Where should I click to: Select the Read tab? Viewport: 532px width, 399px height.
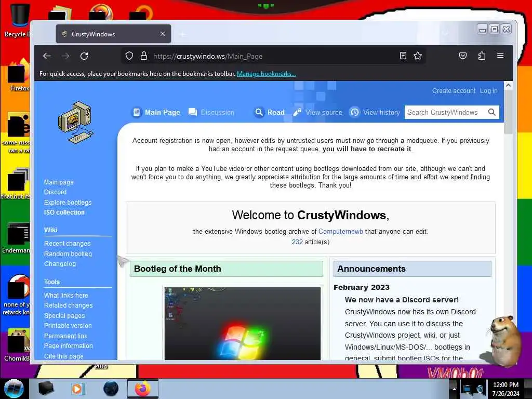[x=270, y=112]
